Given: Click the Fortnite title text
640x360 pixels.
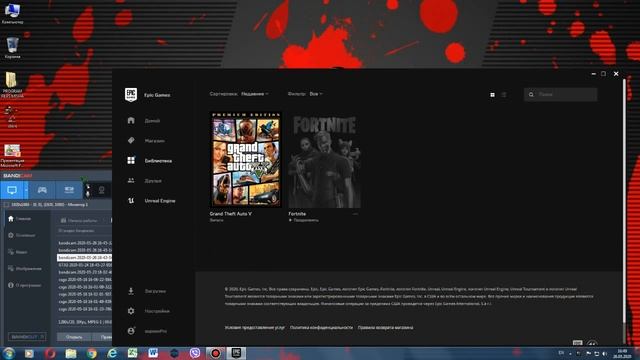Looking at the screenshot, I should coord(297,214).
